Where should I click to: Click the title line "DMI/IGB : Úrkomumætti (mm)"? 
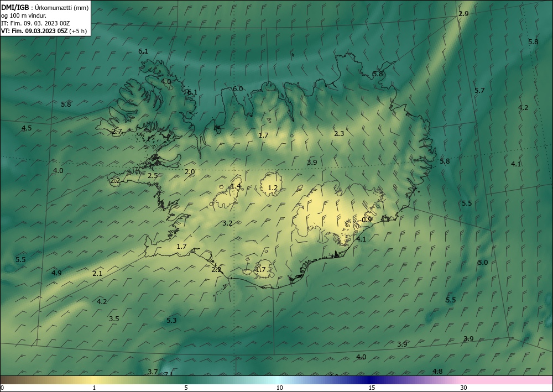point(45,7)
